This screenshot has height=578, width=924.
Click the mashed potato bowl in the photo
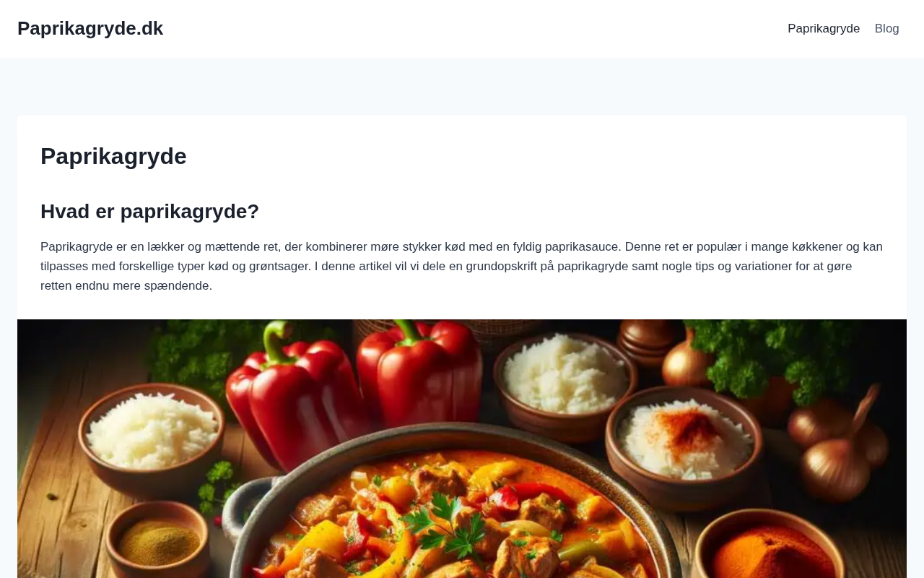tap(565, 383)
